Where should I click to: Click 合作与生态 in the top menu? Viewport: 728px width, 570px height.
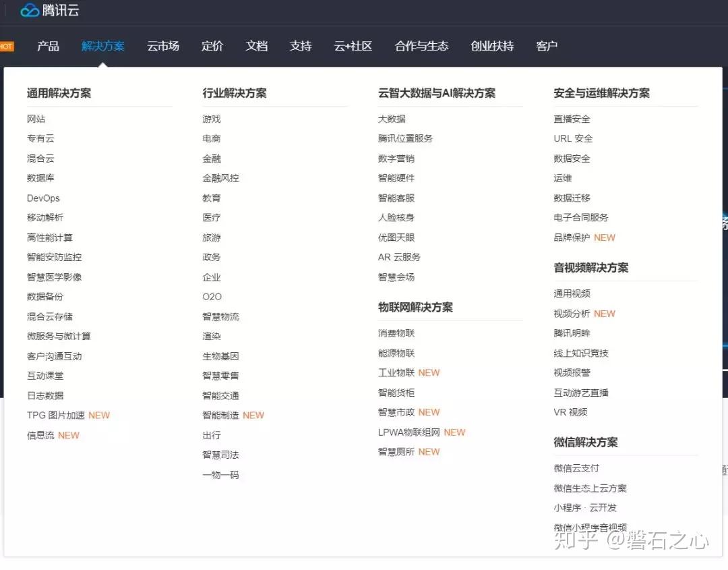421,46
